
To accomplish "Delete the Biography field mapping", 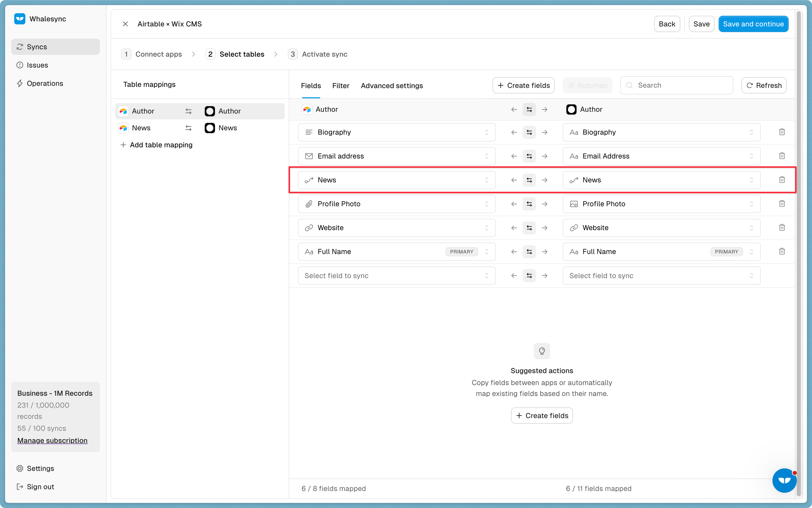I will [782, 132].
